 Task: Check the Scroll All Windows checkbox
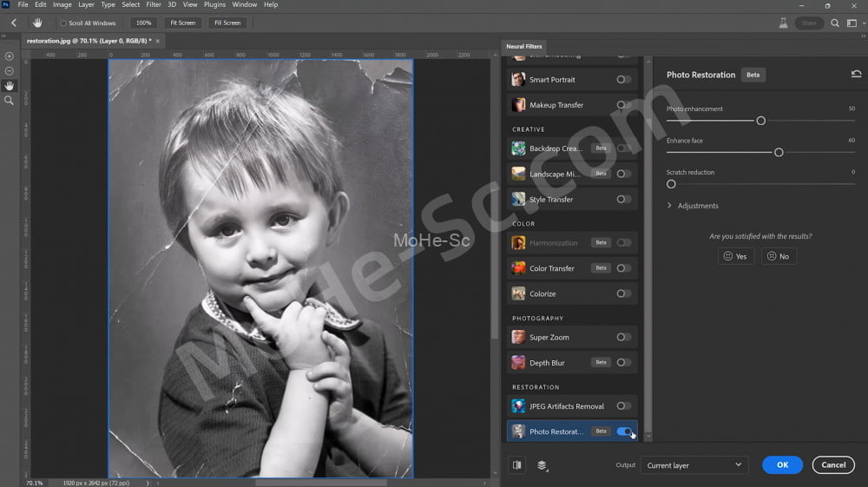63,23
